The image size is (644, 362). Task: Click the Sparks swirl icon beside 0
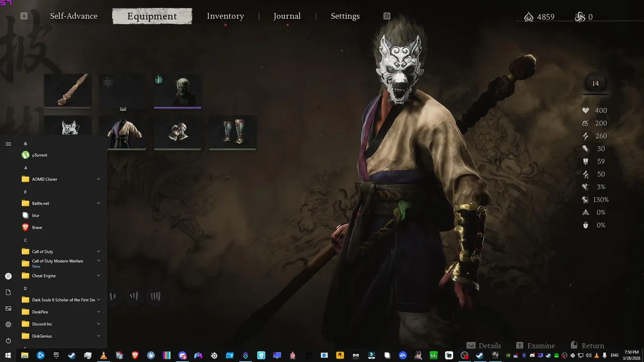[580, 17]
